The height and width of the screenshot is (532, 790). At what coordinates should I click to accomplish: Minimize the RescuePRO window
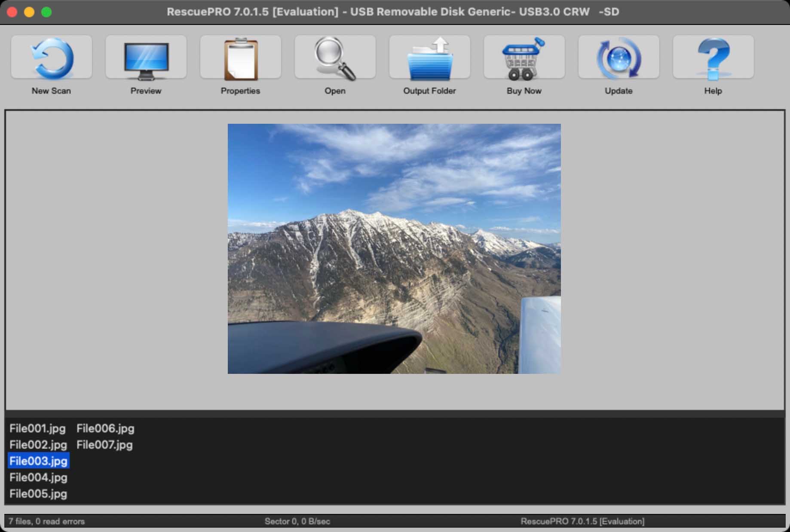coord(29,12)
